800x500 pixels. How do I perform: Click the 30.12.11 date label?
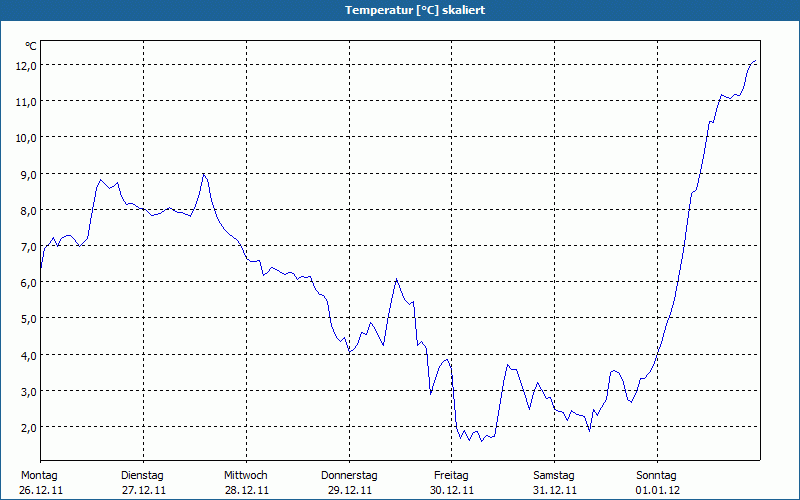coord(452,491)
